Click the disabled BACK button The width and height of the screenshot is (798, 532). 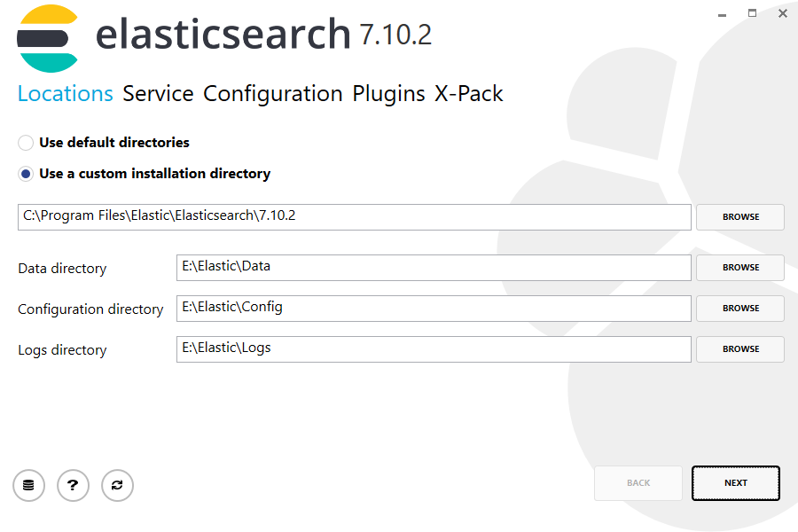(638, 482)
